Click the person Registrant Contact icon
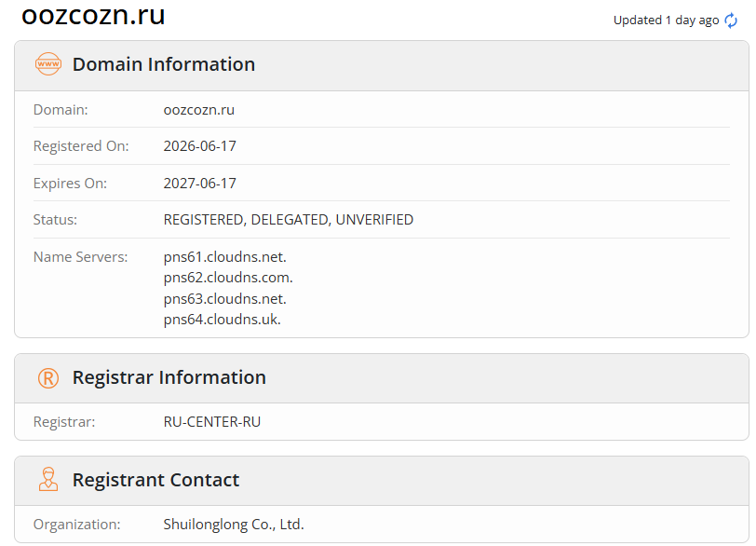 pos(48,480)
